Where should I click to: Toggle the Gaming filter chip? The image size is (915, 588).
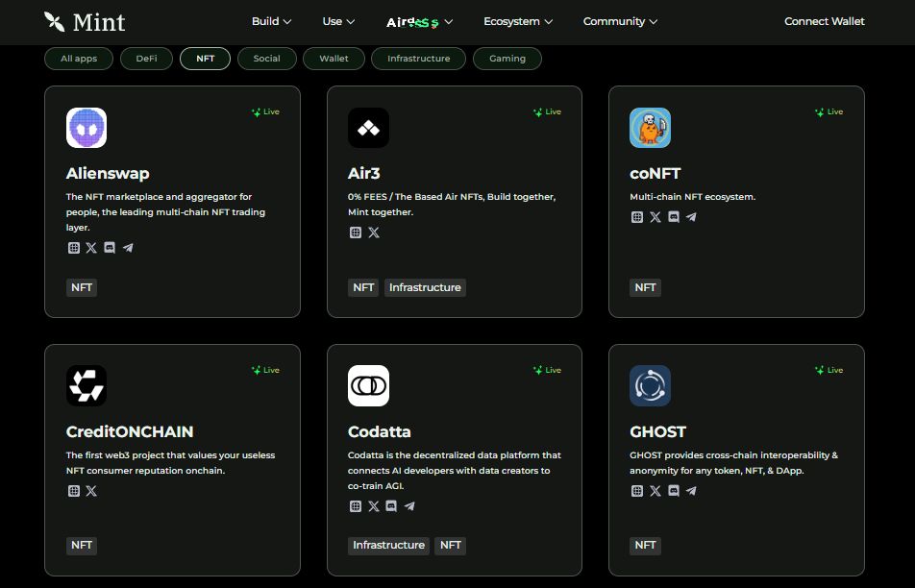point(507,59)
